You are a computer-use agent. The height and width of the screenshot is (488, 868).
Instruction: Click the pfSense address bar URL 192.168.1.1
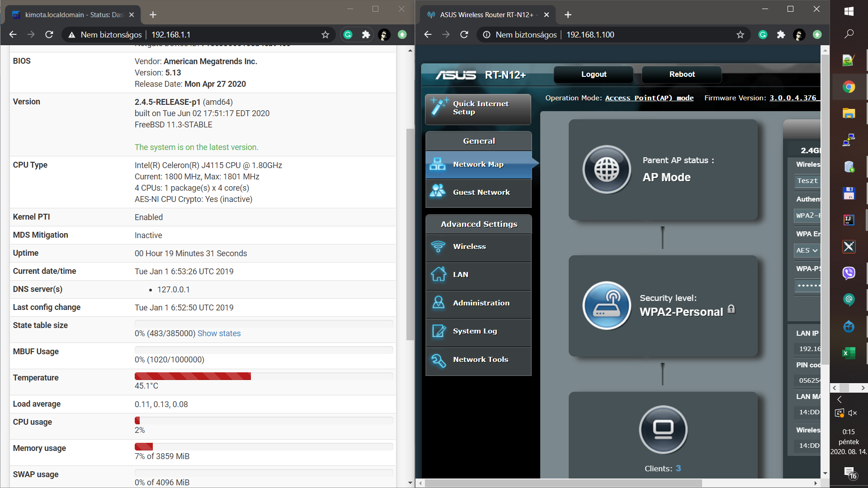[x=171, y=35]
